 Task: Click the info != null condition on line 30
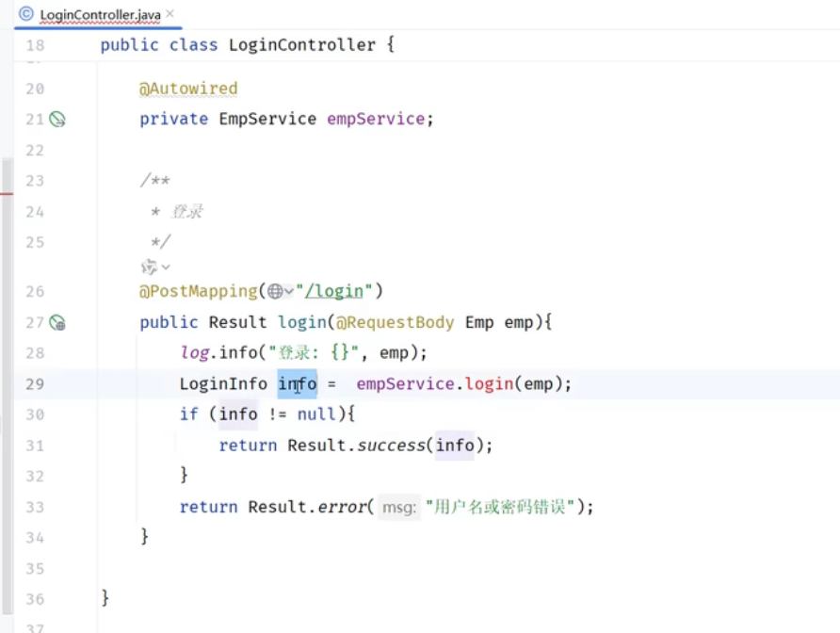(278, 414)
